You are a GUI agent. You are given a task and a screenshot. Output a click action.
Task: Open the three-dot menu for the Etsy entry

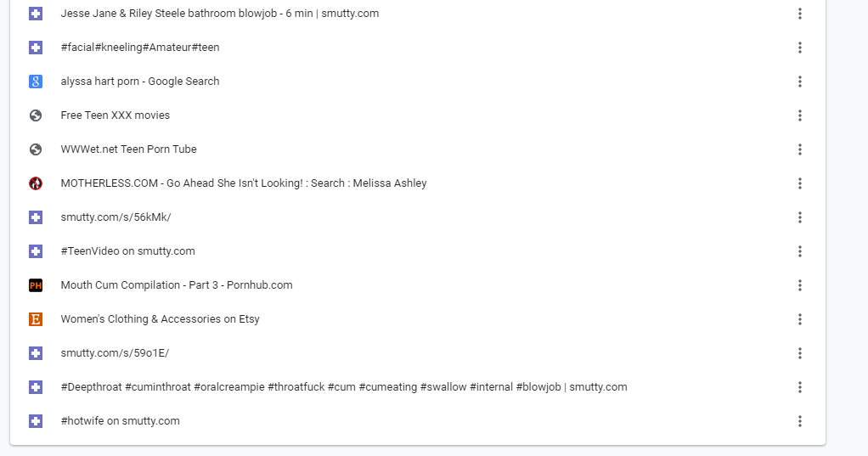(800, 319)
